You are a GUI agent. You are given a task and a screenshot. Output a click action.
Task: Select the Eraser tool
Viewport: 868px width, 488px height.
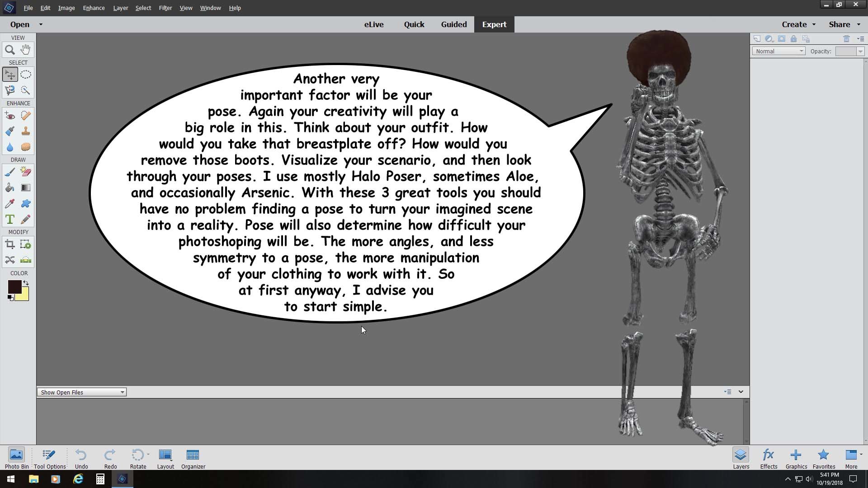[x=26, y=172]
